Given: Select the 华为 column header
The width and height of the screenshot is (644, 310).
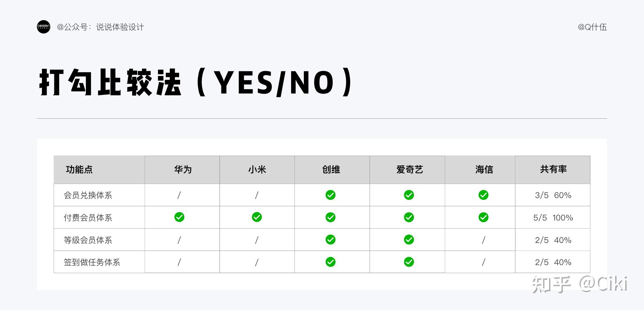Looking at the screenshot, I should click(x=183, y=170).
